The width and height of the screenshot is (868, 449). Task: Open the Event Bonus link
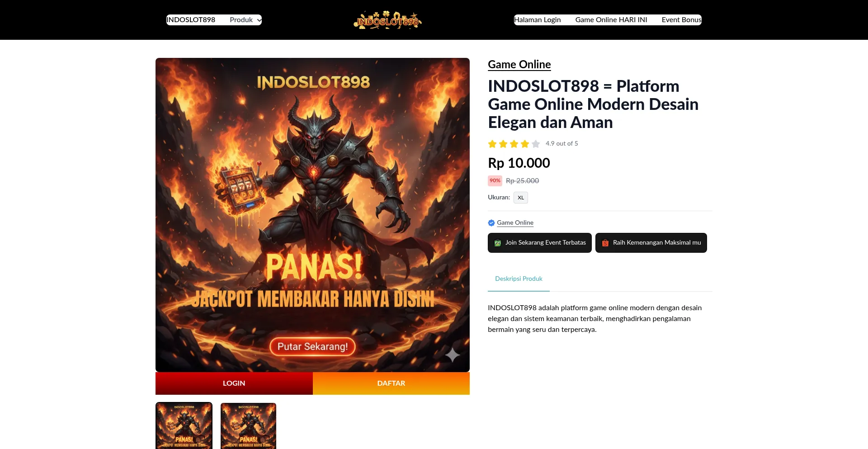tap(681, 20)
